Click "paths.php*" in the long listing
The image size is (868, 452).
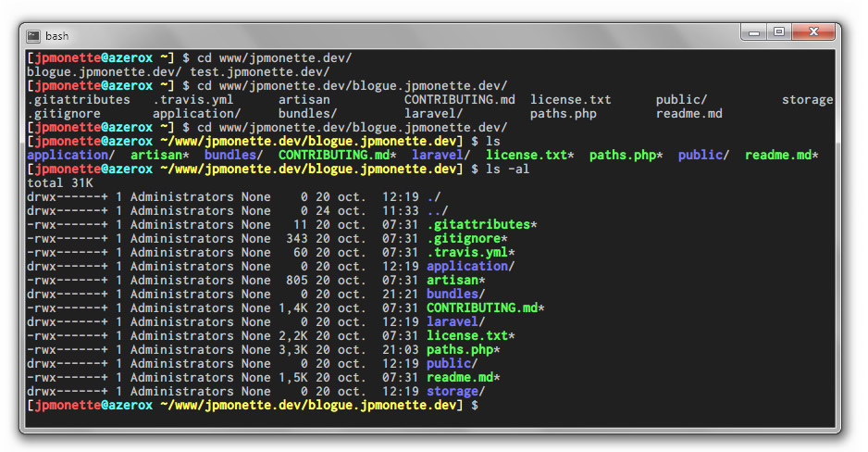click(x=463, y=350)
